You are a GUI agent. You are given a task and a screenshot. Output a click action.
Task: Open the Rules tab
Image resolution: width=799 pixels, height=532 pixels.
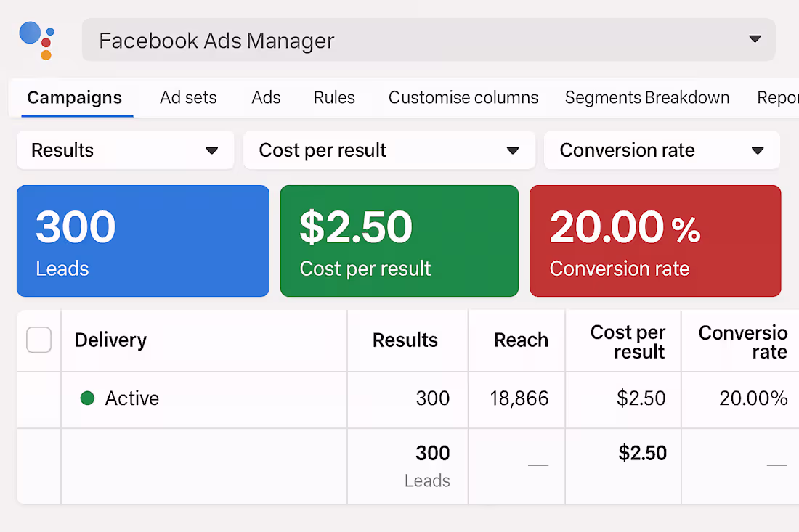click(333, 97)
